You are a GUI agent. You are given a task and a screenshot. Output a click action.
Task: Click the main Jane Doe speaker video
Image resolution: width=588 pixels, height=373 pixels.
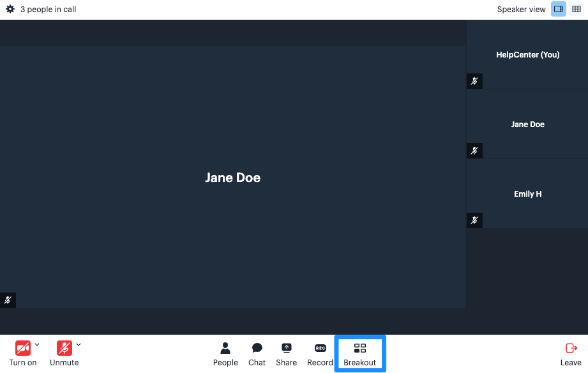(232, 177)
